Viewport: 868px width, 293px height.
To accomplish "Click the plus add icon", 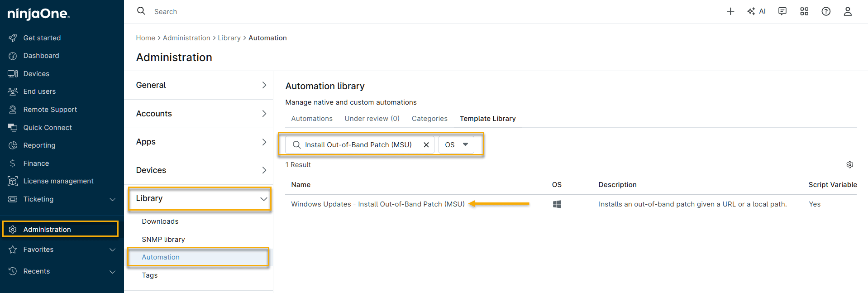I will (730, 11).
